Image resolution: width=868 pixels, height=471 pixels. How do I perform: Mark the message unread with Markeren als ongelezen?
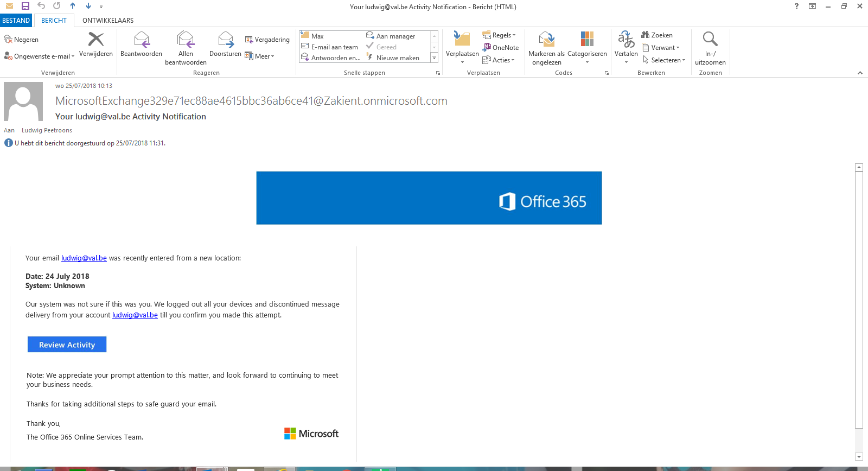[x=546, y=48]
